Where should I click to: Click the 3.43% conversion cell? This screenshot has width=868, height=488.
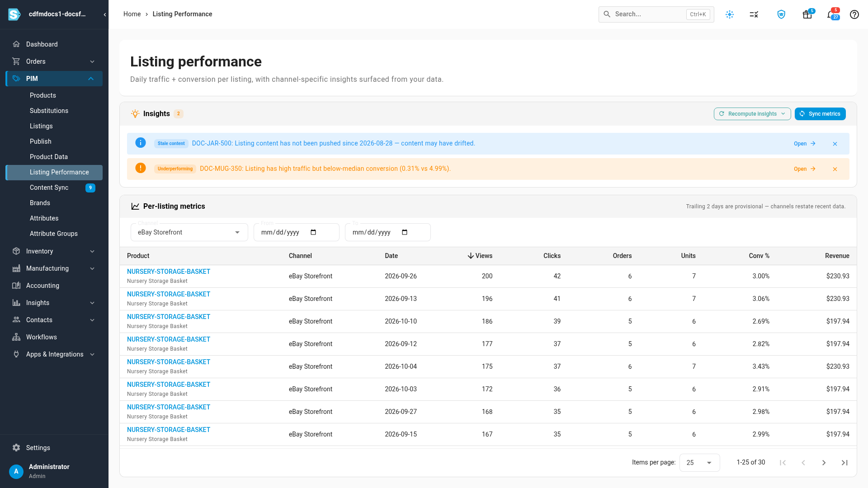[761, 366]
